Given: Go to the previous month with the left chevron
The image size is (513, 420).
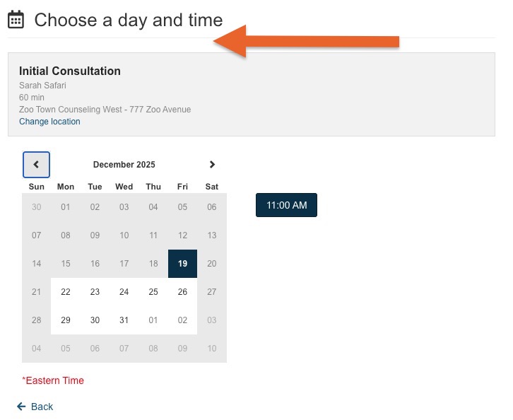Looking at the screenshot, I should [x=36, y=165].
